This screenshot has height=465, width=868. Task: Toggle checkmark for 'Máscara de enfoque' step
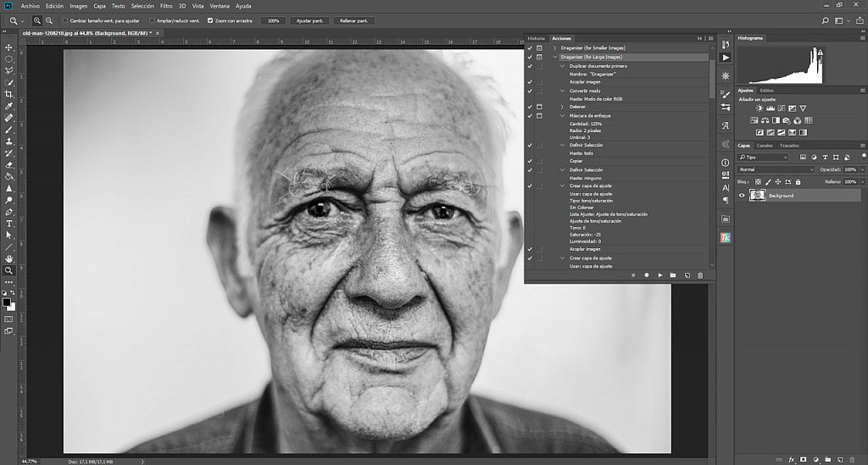click(529, 115)
